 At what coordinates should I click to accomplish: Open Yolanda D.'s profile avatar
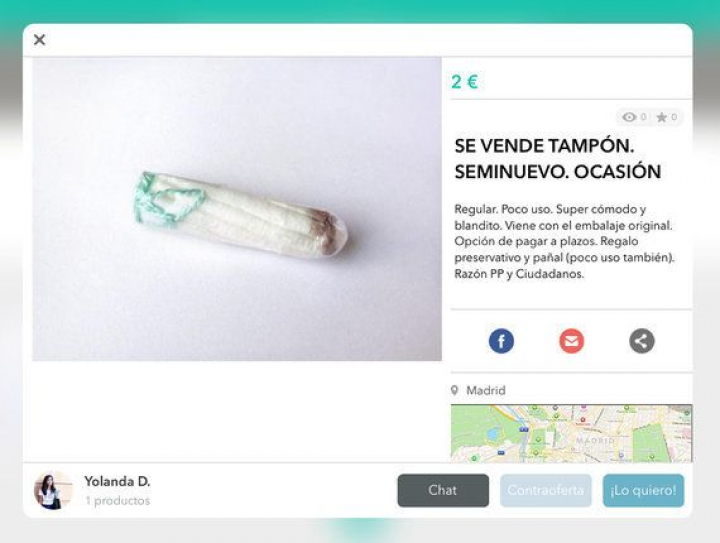(x=53, y=490)
